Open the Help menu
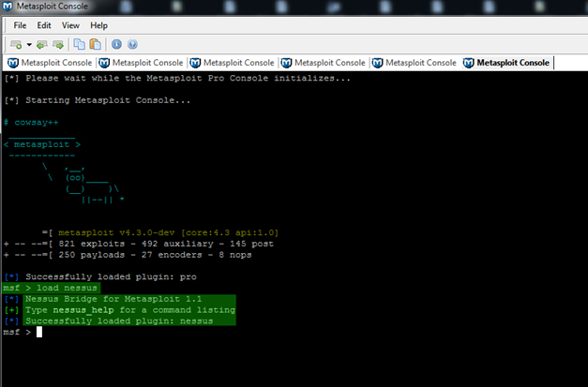 point(99,25)
